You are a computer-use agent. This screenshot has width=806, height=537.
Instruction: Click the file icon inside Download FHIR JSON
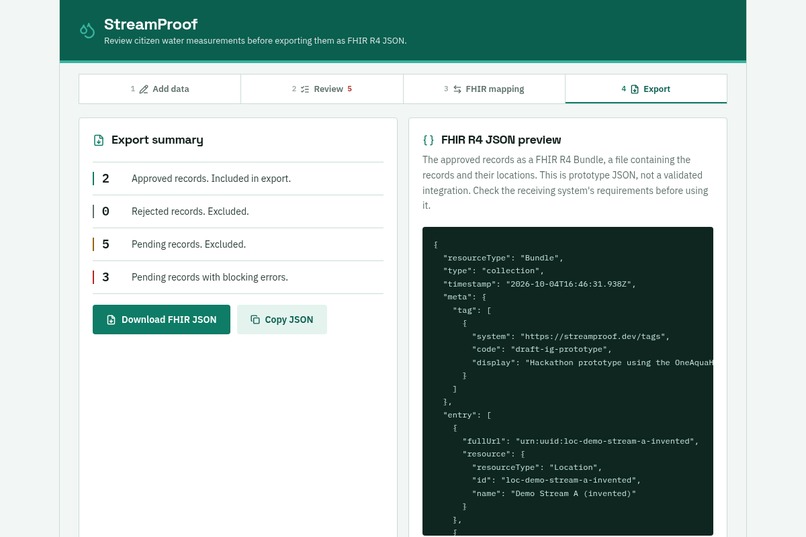tap(111, 320)
